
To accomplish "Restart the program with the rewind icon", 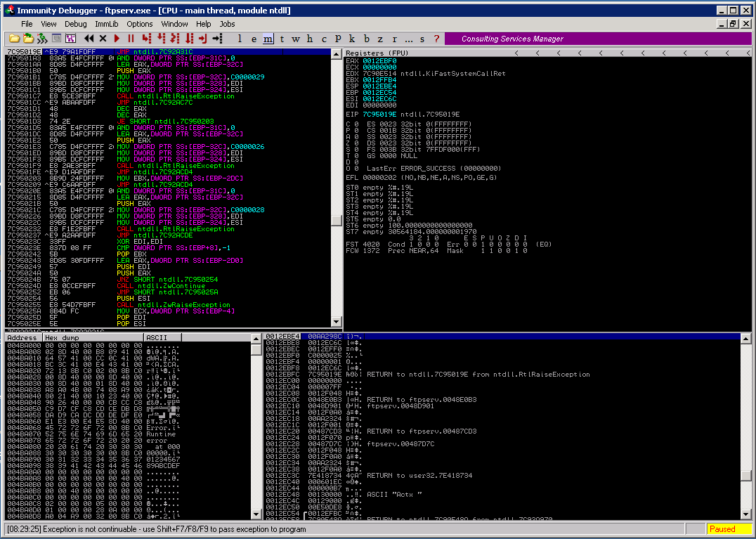I will [89, 39].
